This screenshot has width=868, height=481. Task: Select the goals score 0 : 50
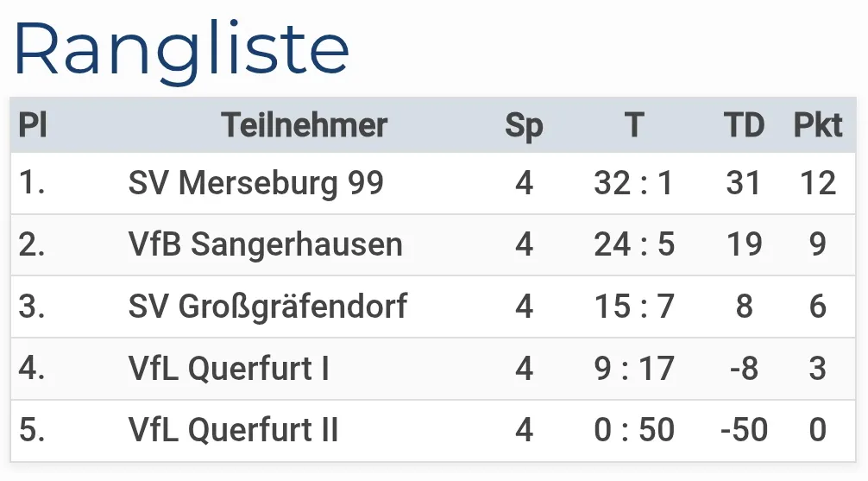coord(633,430)
